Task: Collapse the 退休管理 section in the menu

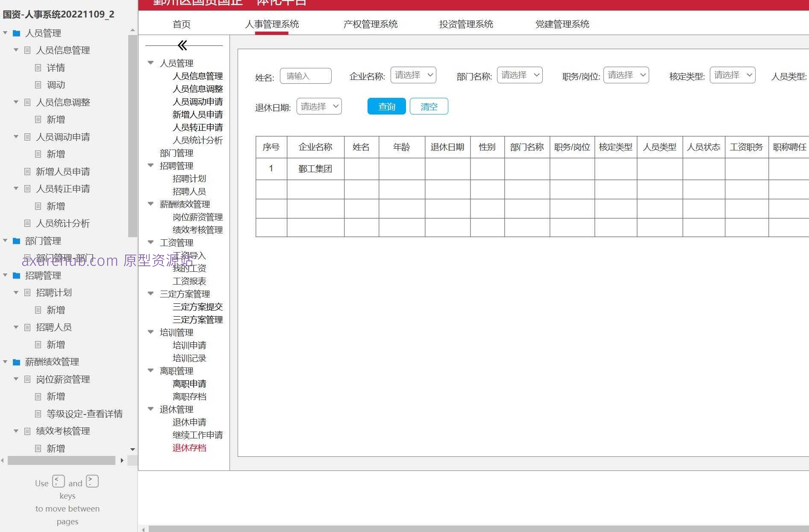Action: tap(150, 409)
